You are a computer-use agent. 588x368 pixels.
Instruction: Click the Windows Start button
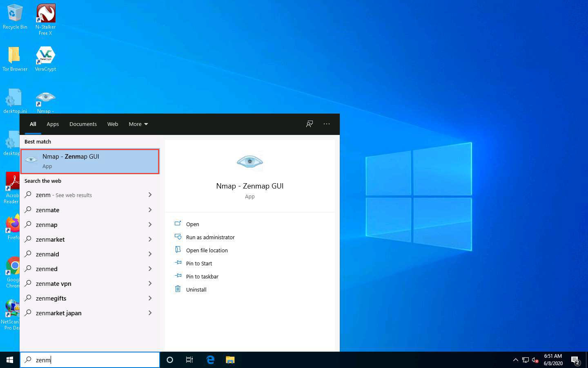(10, 360)
